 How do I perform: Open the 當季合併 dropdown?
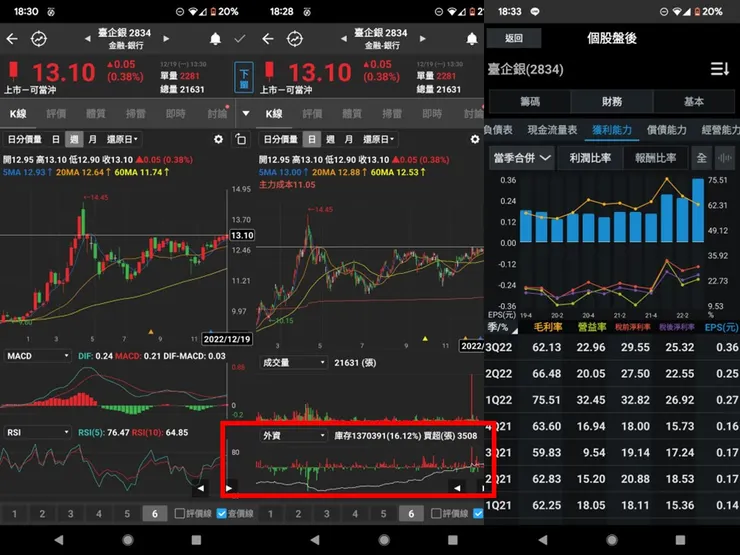pos(521,158)
